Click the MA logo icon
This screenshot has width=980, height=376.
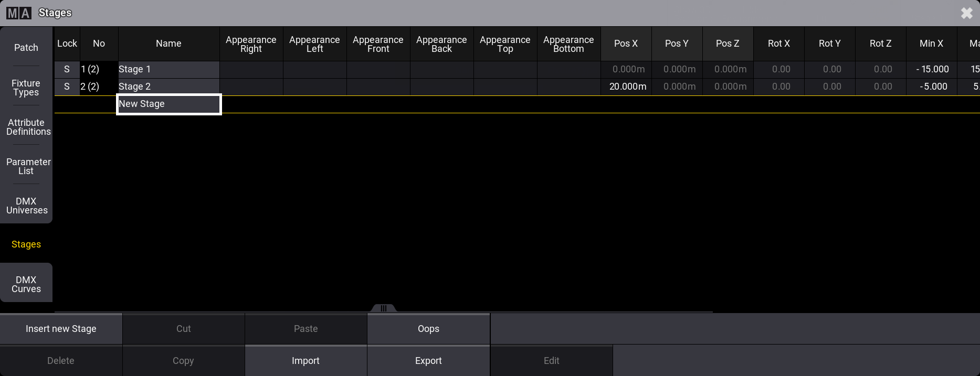click(19, 13)
